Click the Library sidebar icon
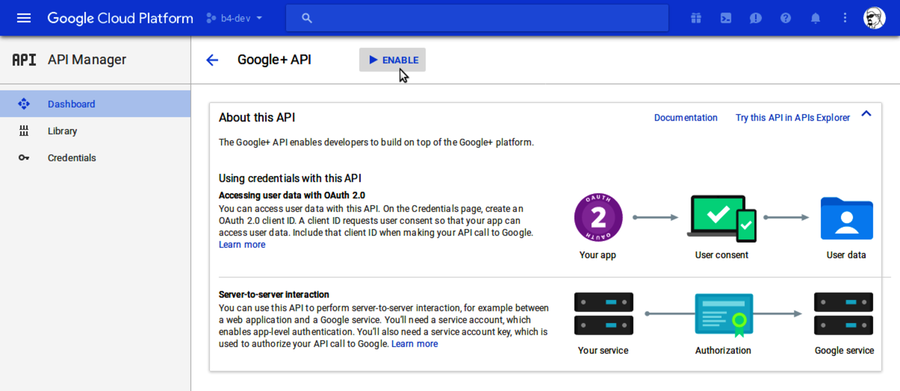The image size is (900, 391). (24, 131)
